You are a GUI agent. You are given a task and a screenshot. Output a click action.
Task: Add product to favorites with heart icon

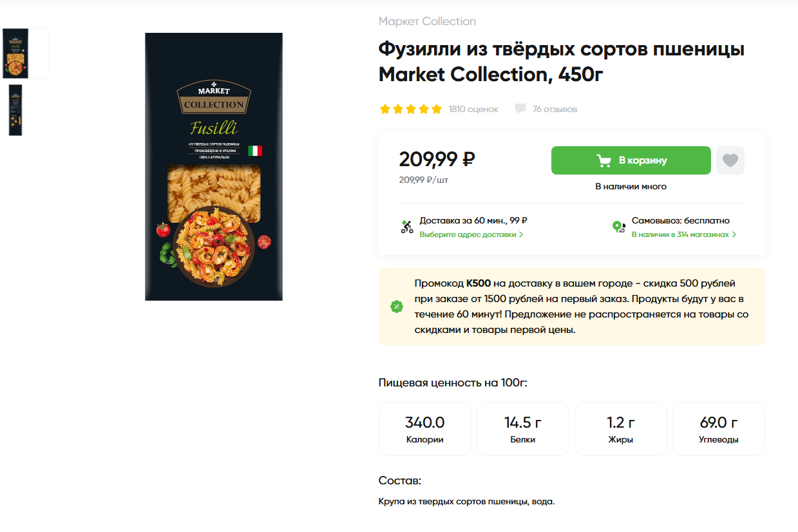(x=730, y=160)
